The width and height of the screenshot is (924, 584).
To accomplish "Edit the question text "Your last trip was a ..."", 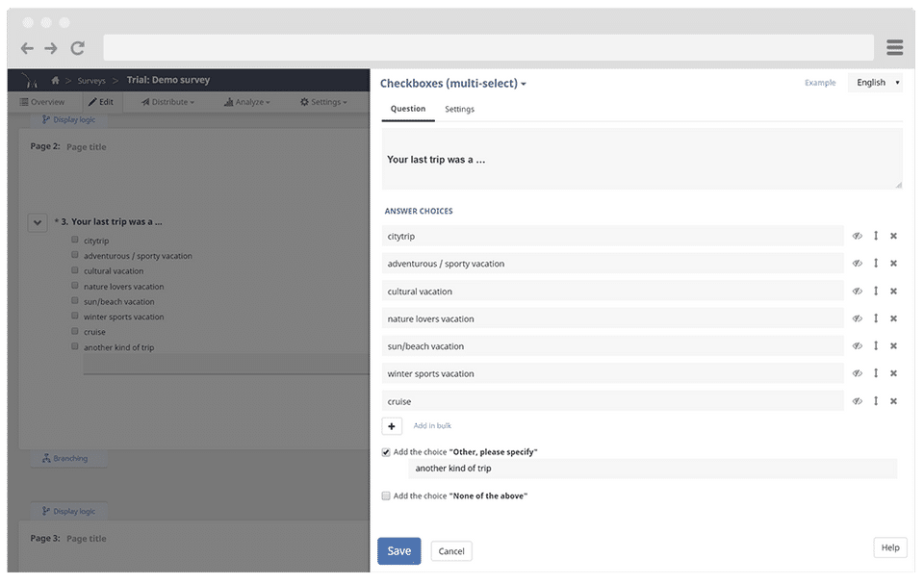I will tap(642, 159).
